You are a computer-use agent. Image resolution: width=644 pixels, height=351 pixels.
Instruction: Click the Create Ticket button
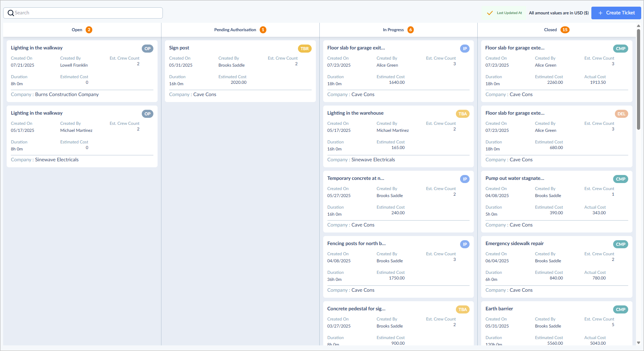pos(616,13)
